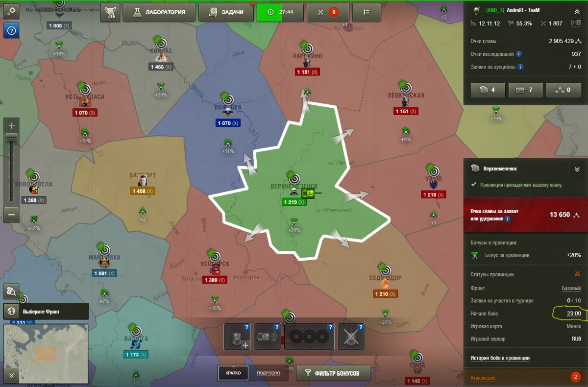The width and height of the screenshot is (588, 387).
Task: Click the 1 219 value under Верхнемезенск
Action: point(294,202)
